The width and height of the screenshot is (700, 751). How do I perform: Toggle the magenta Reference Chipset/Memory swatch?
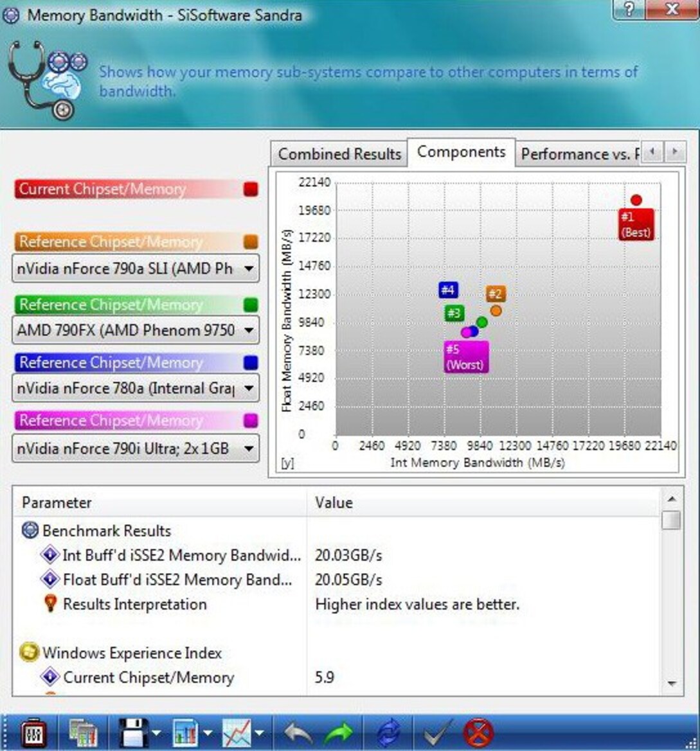tap(251, 421)
